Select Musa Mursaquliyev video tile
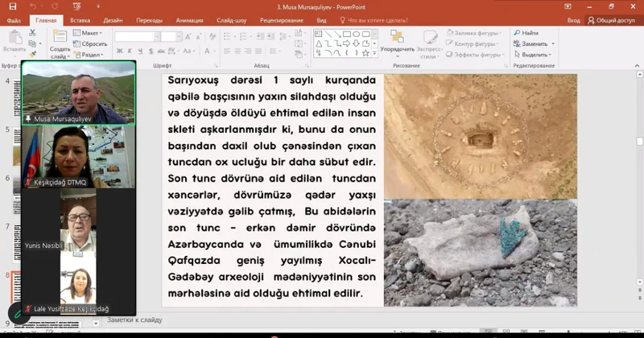Image resolution: width=644 pixels, height=338 pixels. (78, 93)
